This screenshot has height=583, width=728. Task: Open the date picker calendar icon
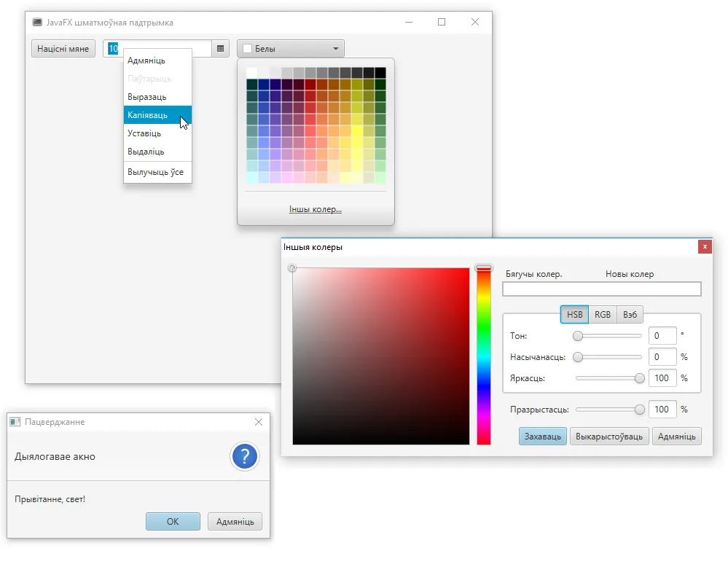(x=221, y=49)
